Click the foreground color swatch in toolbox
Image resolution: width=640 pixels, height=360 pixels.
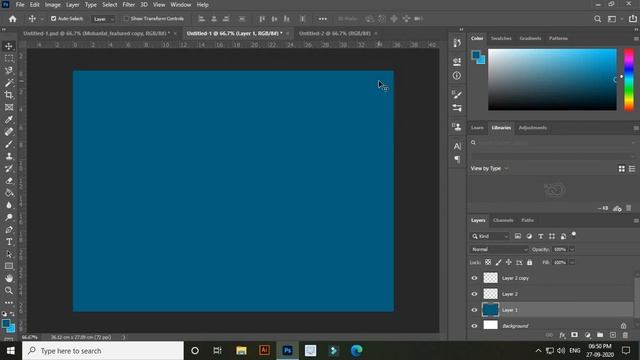click(x=6, y=324)
